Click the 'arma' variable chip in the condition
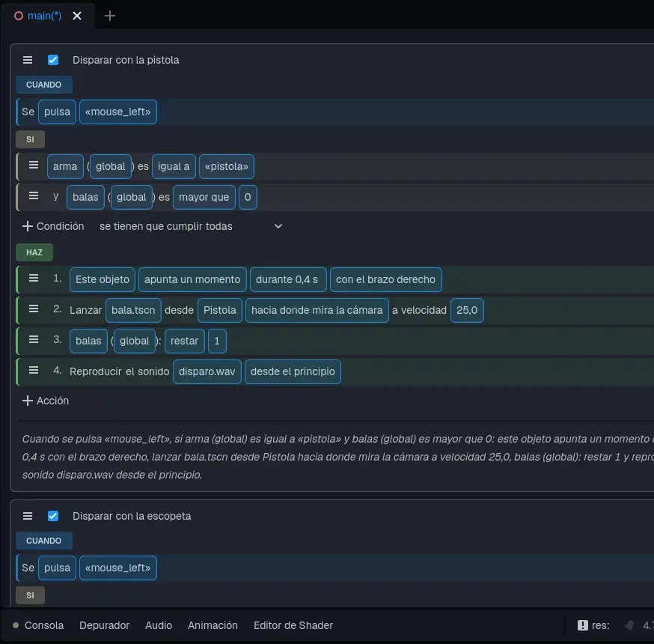The image size is (654, 644). tap(65, 166)
